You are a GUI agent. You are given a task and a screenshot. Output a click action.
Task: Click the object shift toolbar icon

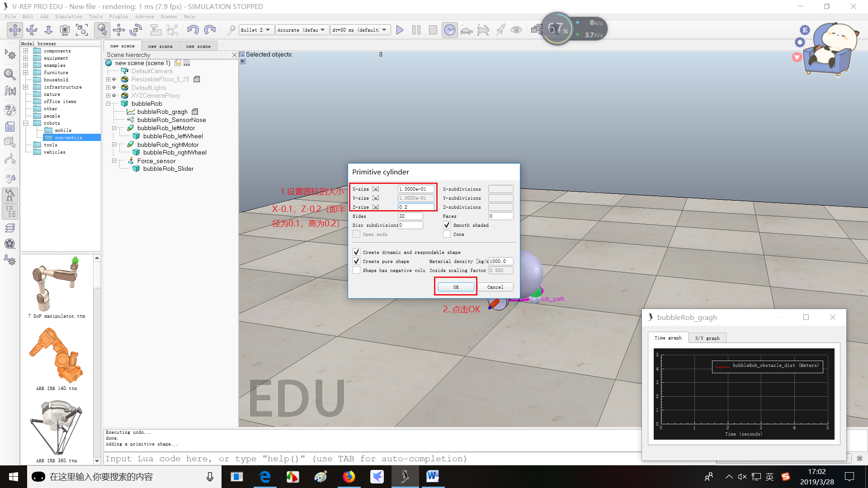(x=119, y=30)
